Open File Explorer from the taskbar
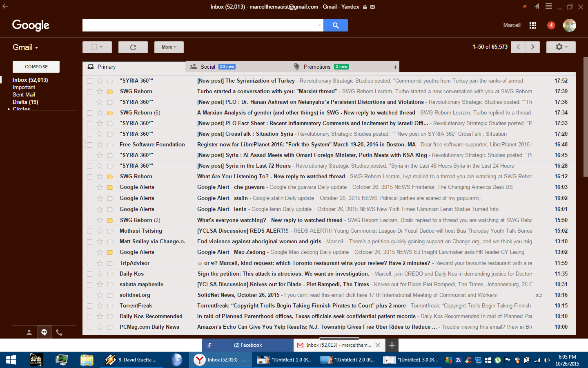The width and height of the screenshot is (588, 368). 87,360
